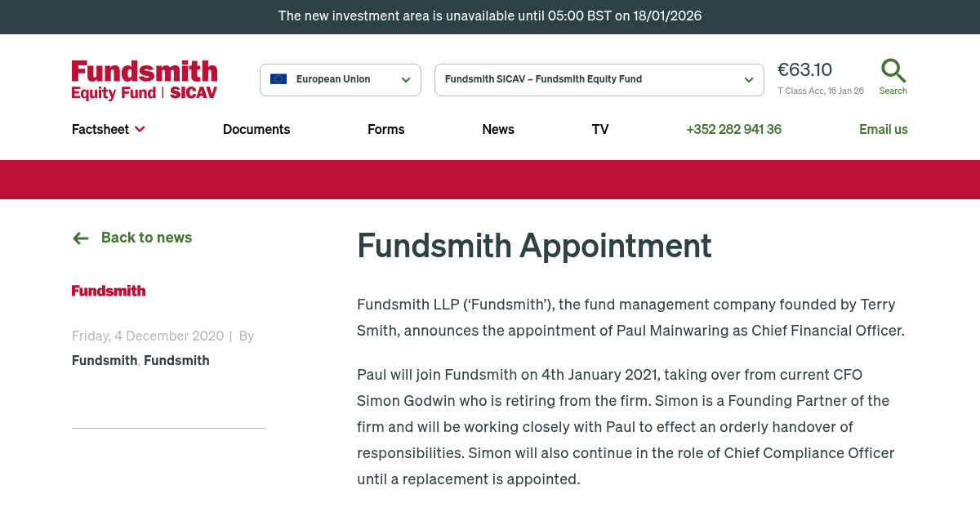Click the small Fundsmith logo in the sidebar

tap(108, 291)
